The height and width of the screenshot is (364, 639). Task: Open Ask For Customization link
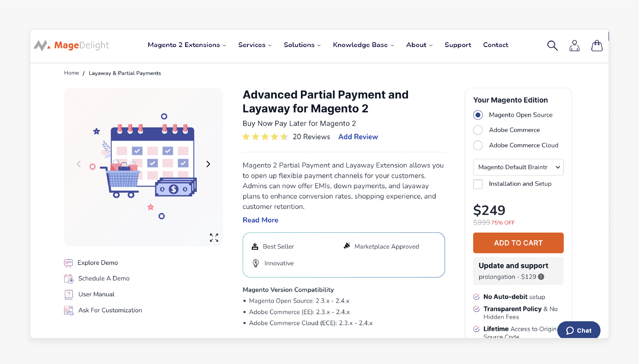click(110, 311)
